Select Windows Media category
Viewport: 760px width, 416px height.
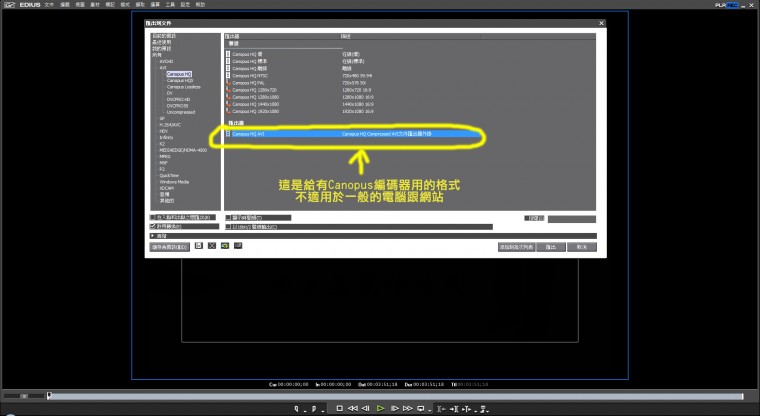(174, 182)
